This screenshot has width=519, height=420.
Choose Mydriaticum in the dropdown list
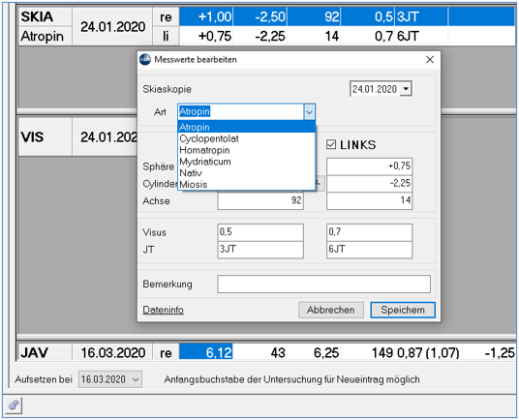tap(246, 162)
